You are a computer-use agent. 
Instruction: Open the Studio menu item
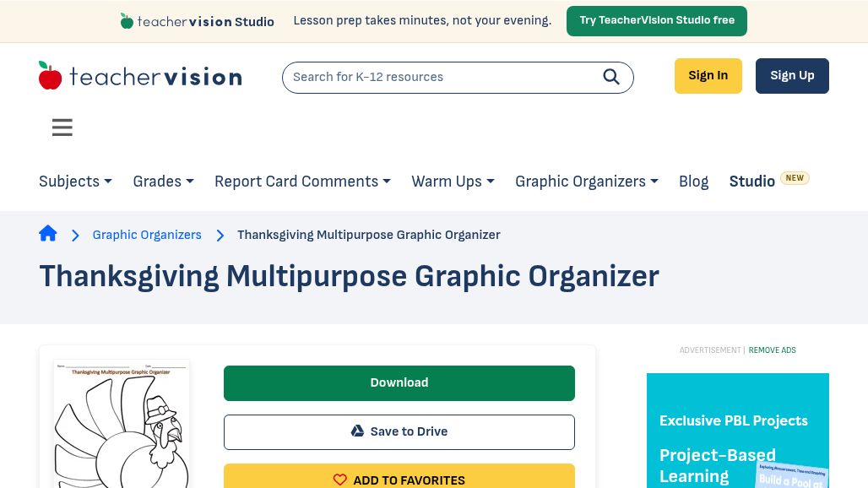pyautogui.click(x=751, y=182)
